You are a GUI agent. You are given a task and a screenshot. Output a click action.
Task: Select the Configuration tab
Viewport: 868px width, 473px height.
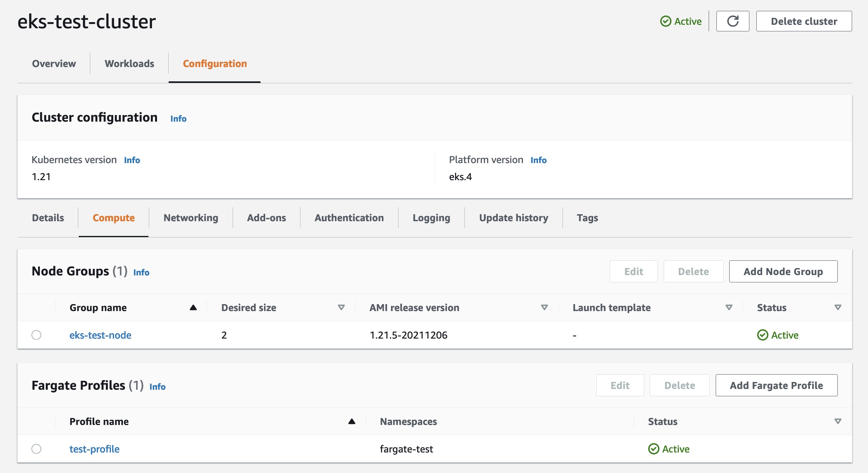pos(215,64)
